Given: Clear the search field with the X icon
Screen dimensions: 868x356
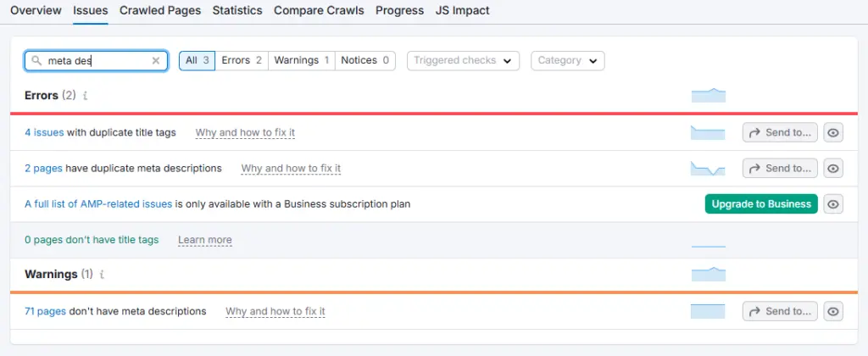Looking at the screenshot, I should tap(155, 61).
